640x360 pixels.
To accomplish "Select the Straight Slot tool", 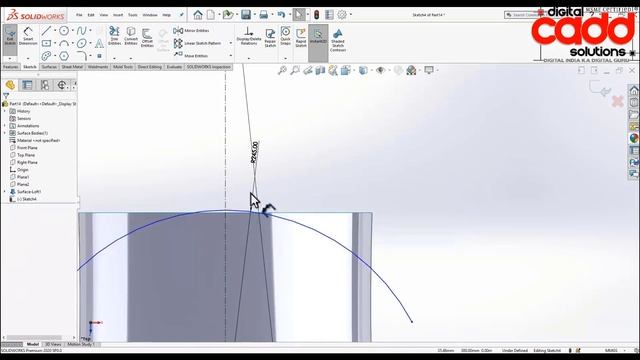I will [46, 56].
